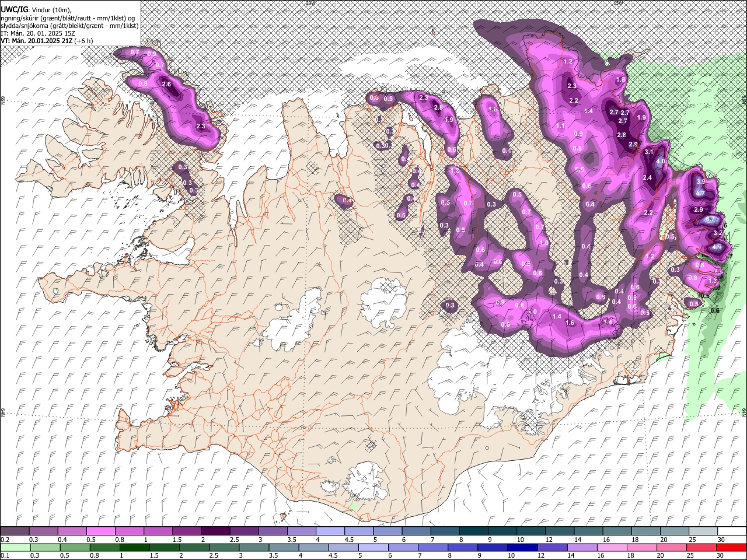
Task: Click the 'VT: Mán. 20.01.2025 21Z' valid time
Action: click(x=36, y=41)
